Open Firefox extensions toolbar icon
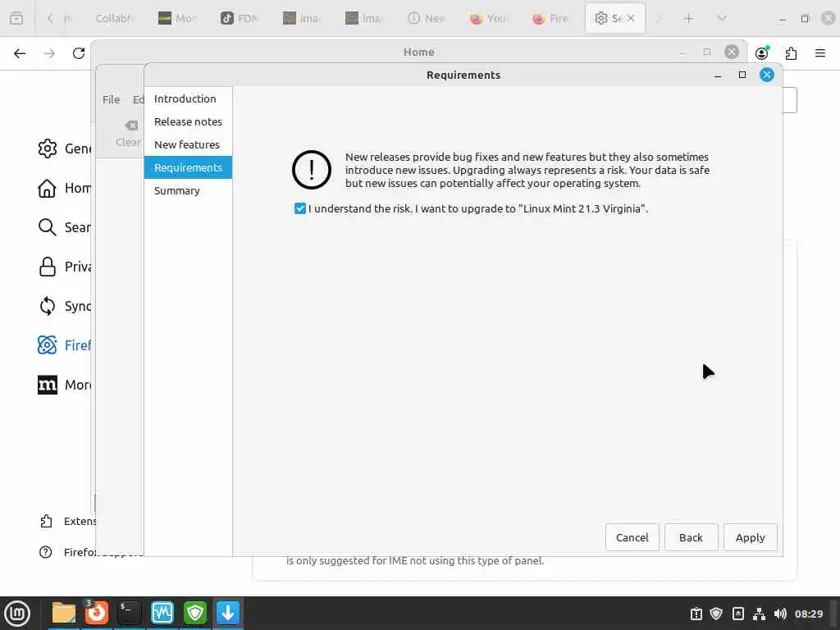Screen dimensions: 840x630 pos(791,53)
